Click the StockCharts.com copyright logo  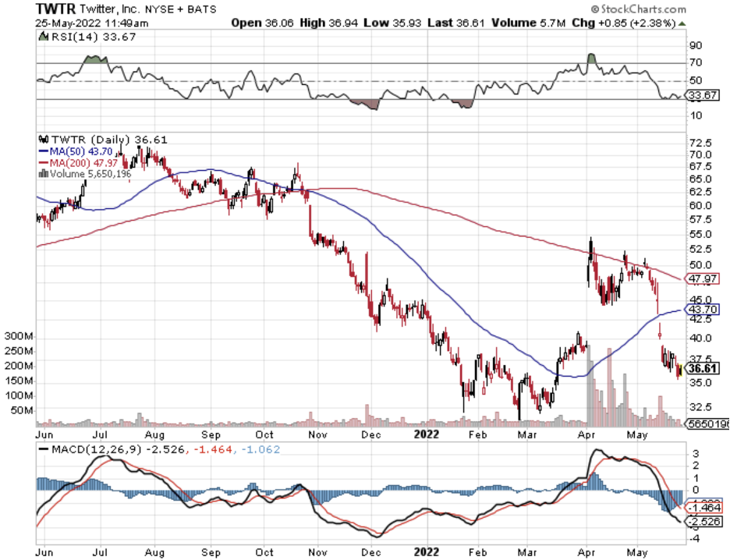pos(638,9)
